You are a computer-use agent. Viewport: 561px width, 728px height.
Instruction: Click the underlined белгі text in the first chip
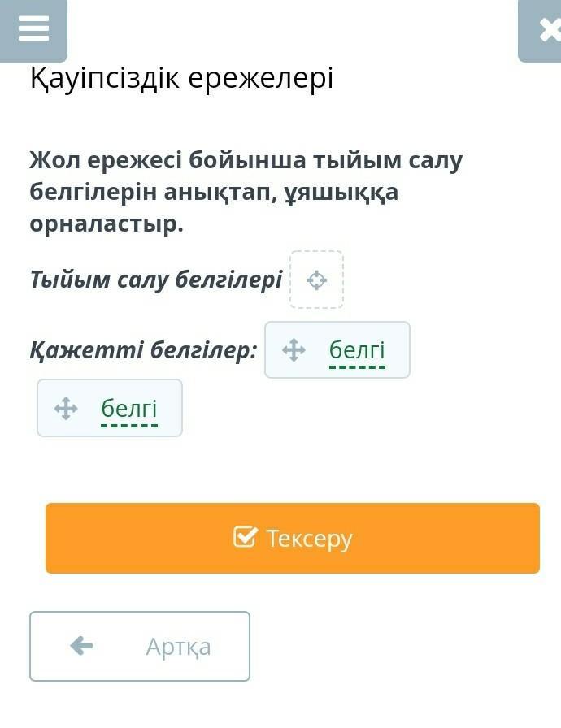coord(357,350)
